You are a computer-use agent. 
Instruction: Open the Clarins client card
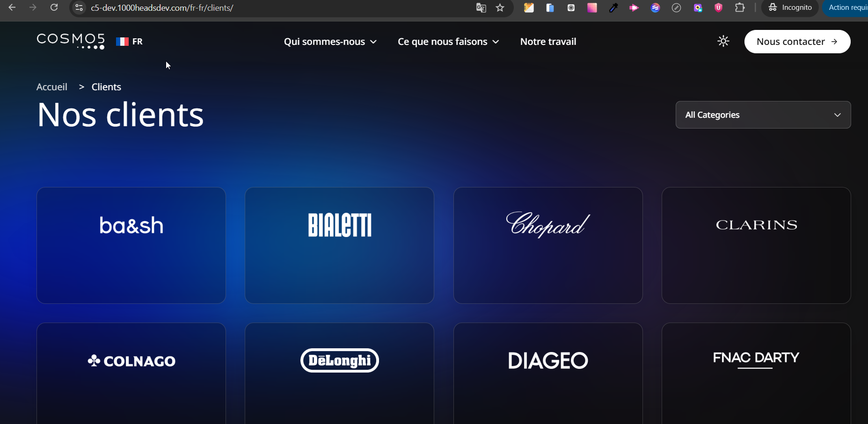[x=756, y=245]
